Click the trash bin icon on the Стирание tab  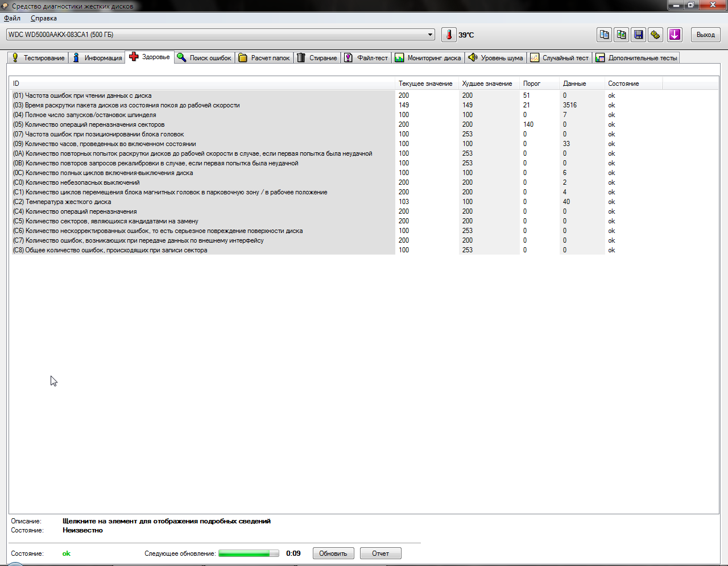301,58
